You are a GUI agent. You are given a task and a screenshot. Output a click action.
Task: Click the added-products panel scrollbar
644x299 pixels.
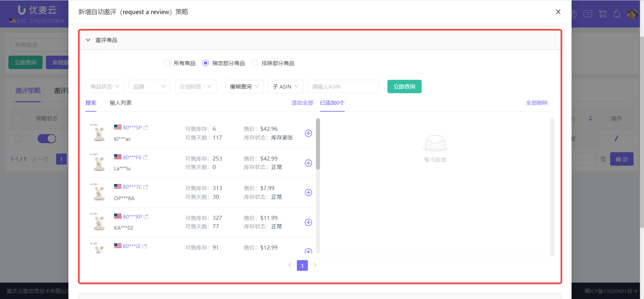point(552,187)
